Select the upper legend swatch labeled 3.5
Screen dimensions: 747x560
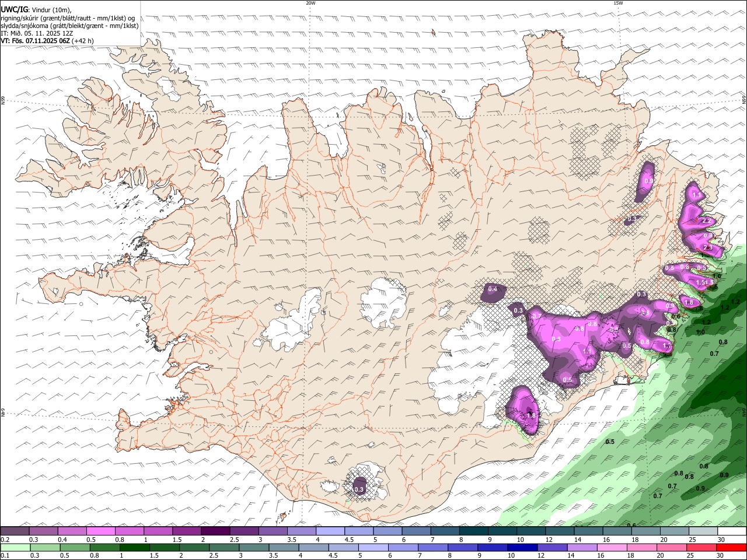click(301, 531)
